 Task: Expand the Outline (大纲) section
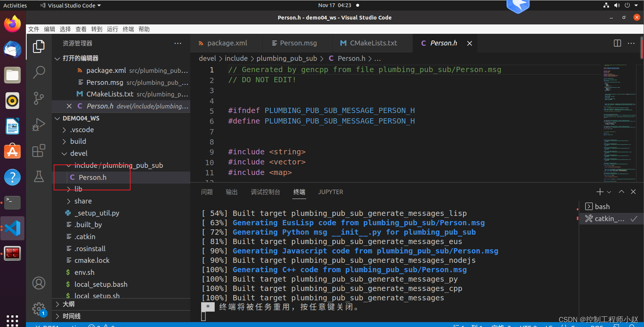point(121,304)
